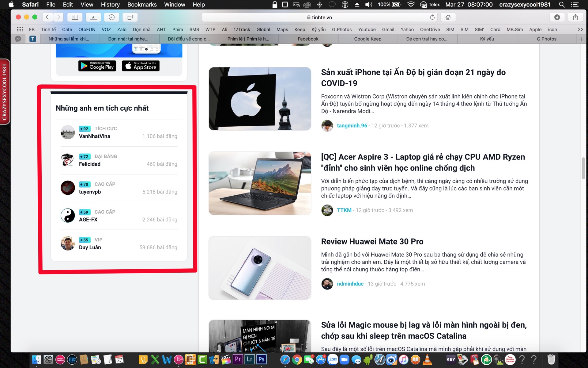Open the Trash in the Dock

pyautogui.click(x=551, y=359)
